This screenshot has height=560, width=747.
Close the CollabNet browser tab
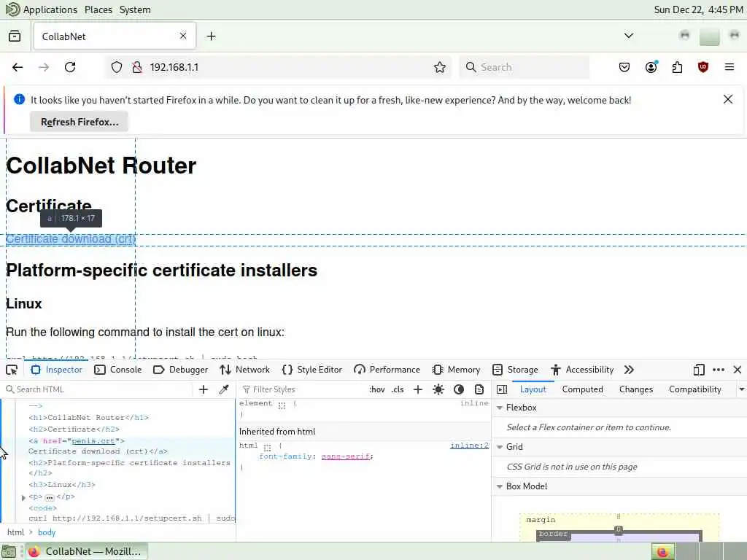(x=183, y=36)
